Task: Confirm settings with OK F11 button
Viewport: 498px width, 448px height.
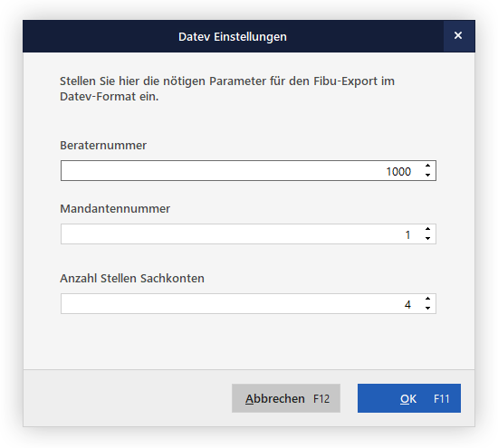Action: 409,398
